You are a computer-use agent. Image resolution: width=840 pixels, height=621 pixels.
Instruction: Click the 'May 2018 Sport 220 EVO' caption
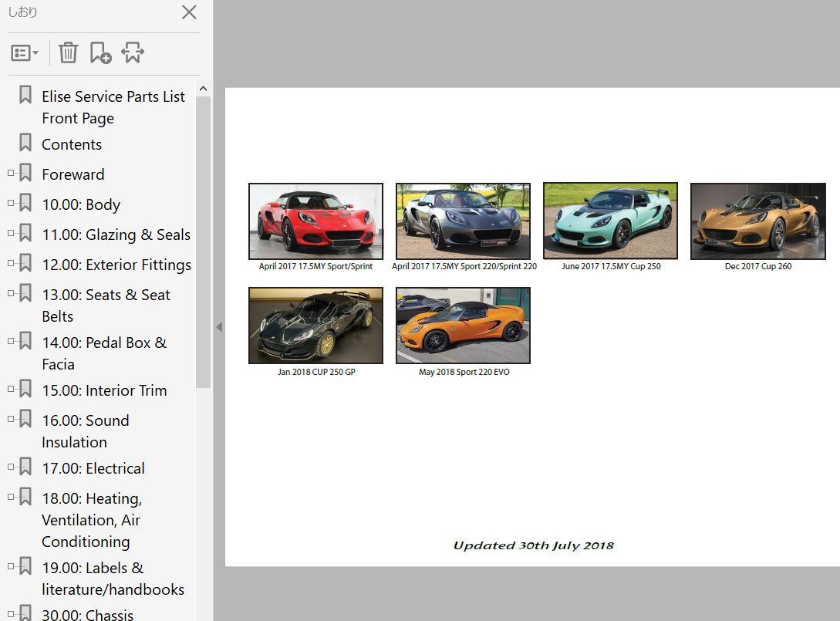[x=464, y=372]
